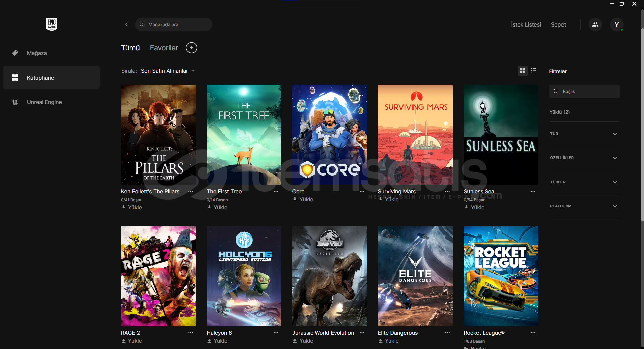The height and width of the screenshot is (349, 644).
Task: Go back using the back arrow
Action: (x=126, y=24)
